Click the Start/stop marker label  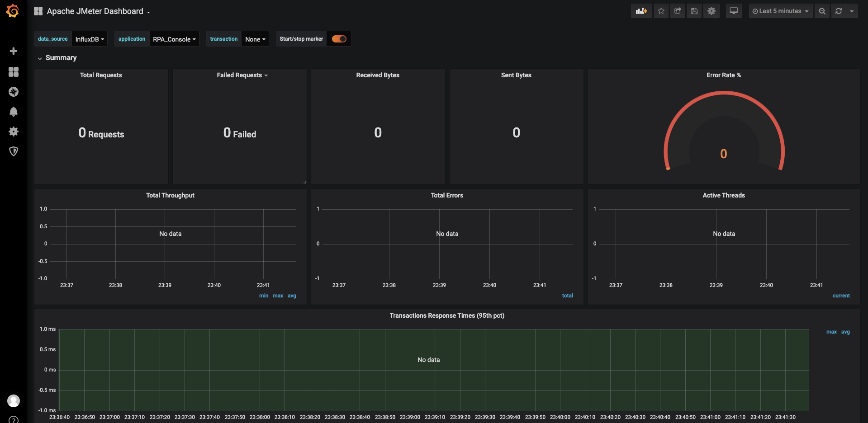click(301, 39)
